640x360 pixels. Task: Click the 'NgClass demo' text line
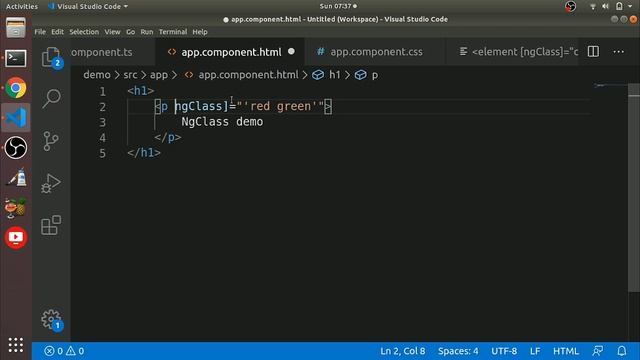(222, 122)
